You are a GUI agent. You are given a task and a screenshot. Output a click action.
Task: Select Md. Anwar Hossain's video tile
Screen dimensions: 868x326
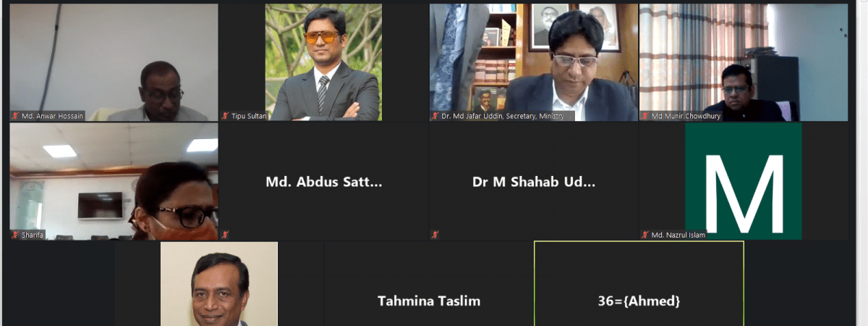click(x=114, y=62)
